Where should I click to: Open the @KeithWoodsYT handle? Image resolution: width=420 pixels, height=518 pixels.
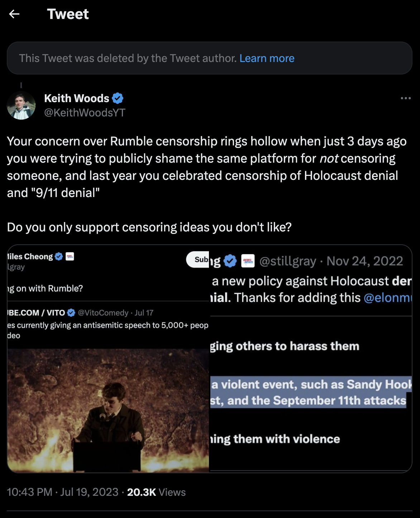[85, 113]
